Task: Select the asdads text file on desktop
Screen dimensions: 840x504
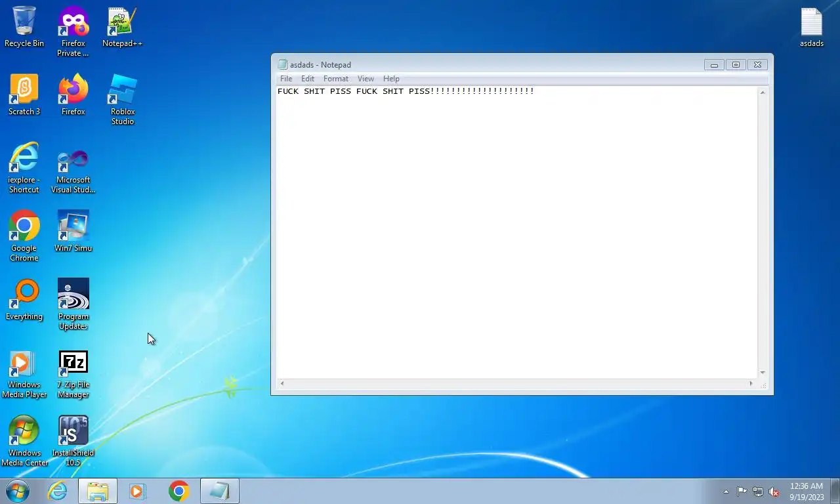Action: pos(812,27)
